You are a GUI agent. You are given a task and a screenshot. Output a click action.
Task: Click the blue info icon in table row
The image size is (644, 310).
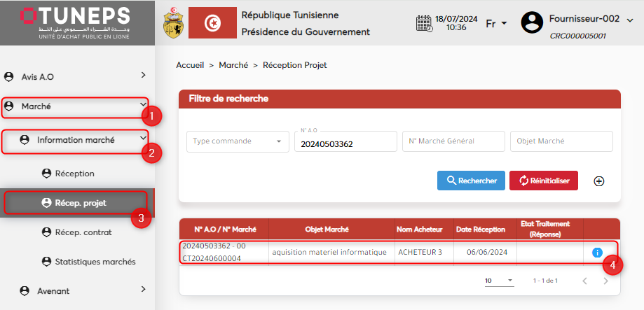click(x=597, y=252)
